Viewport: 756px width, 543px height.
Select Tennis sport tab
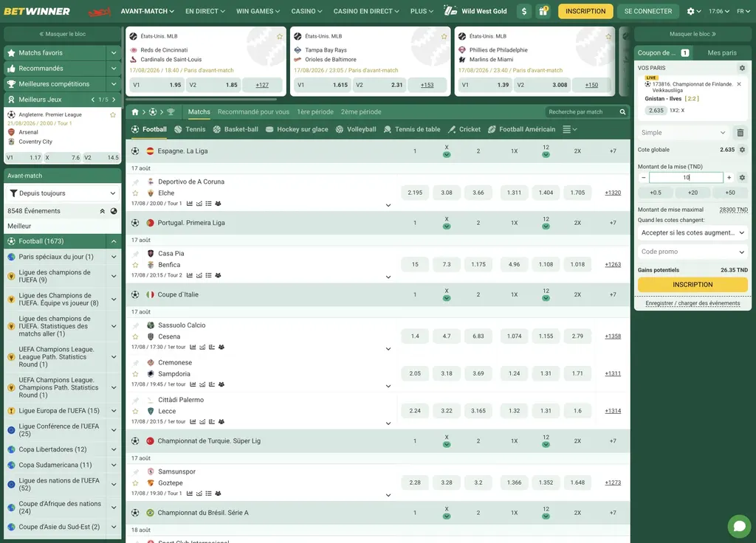click(190, 129)
